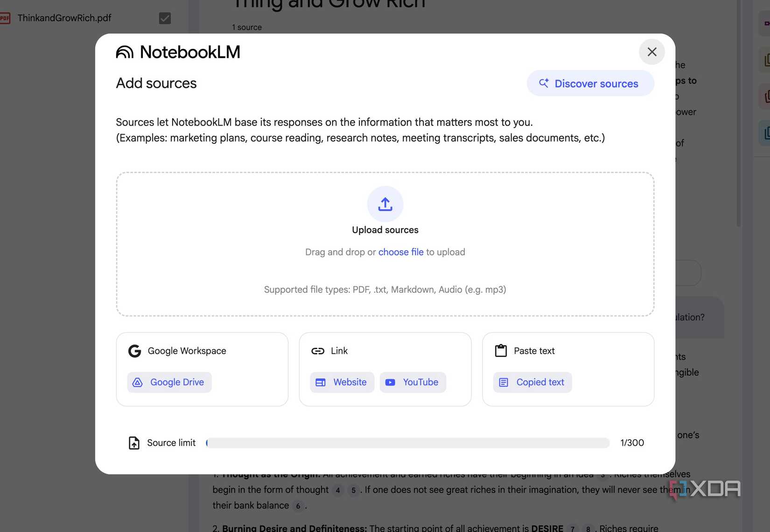This screenshot has height=532, width=770.
Task: Add a YouTube link source
Action: click(413, 382)
